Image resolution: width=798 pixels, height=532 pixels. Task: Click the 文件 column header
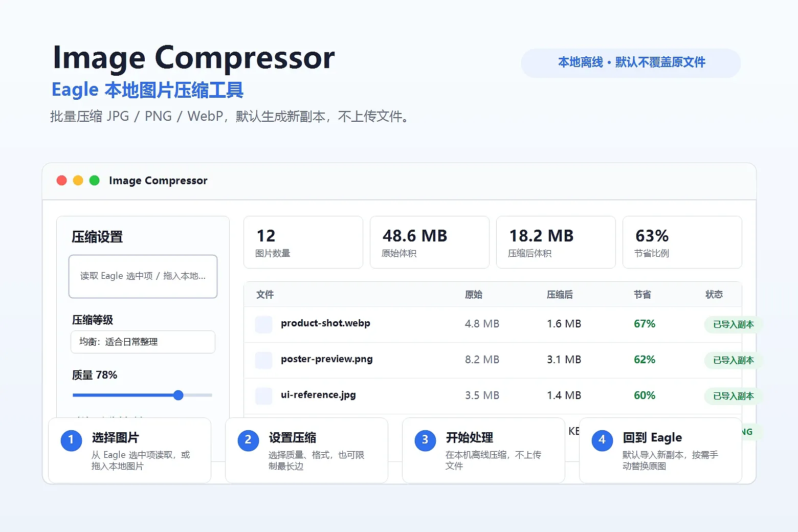click(265, 295)
